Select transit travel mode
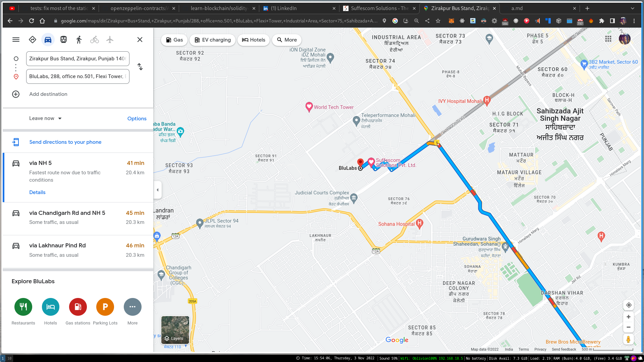 63,40
